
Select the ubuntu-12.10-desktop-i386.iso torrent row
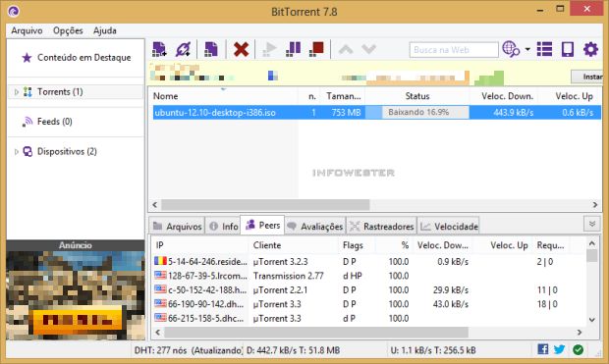pyautogui.click(x=377, y=113)
